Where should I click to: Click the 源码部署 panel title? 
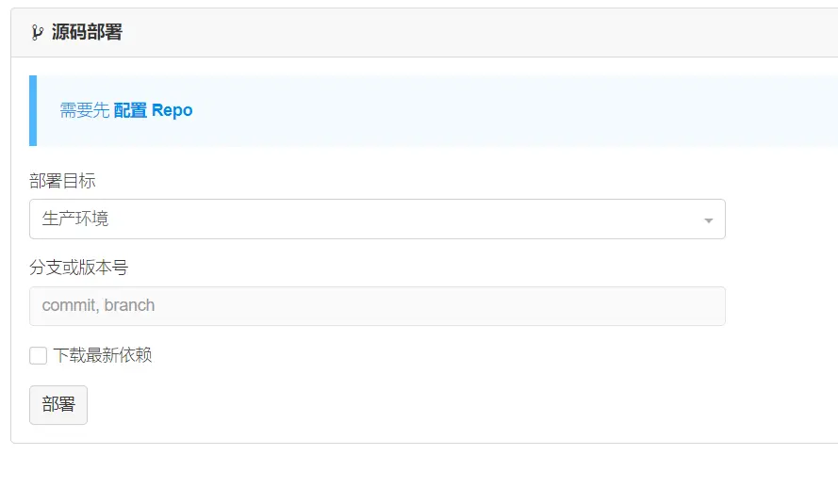pos(87,33)
